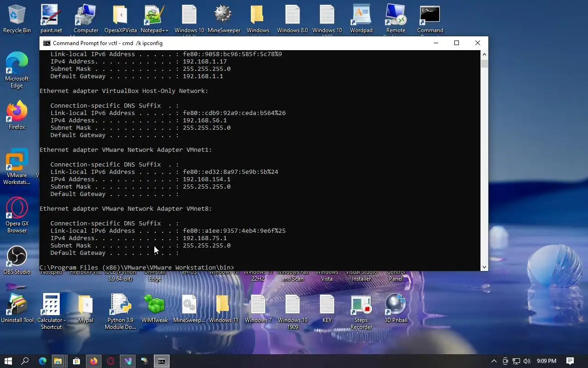
Task: Open the Mypal folder
Action: coord(85,308)
